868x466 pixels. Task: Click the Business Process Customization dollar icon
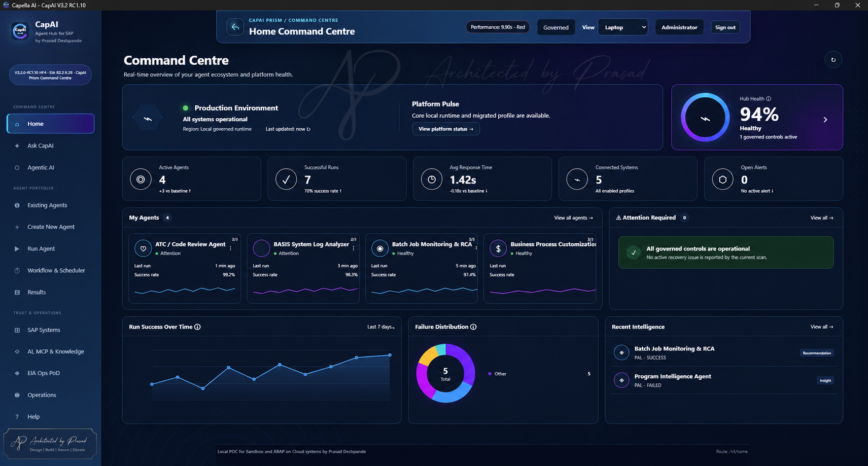pyautogui.click(x=498, y=248)
